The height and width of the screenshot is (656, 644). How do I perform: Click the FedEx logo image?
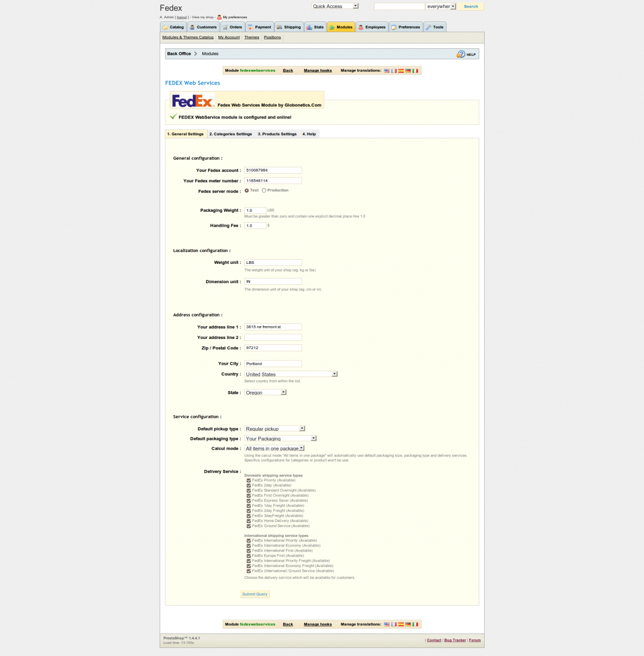193,101
